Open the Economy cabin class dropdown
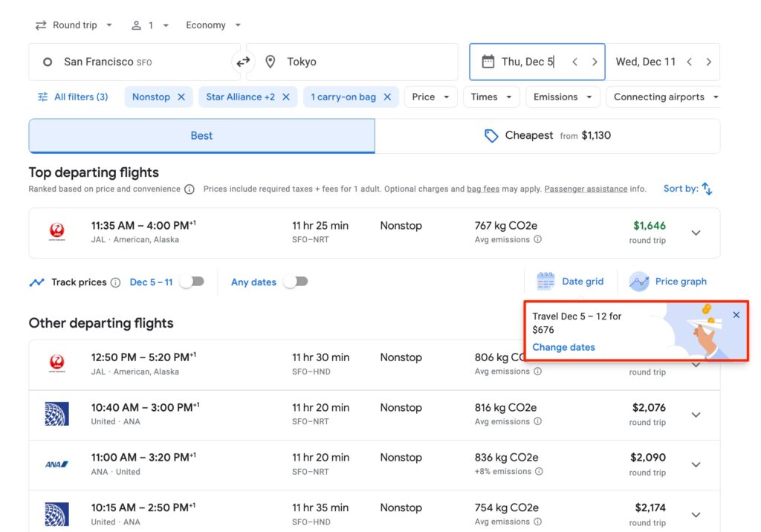 [213, 25]
